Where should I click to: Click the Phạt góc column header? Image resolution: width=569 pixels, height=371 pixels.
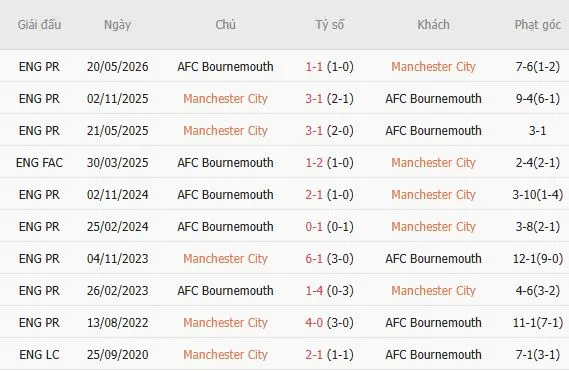coord(538,25)
